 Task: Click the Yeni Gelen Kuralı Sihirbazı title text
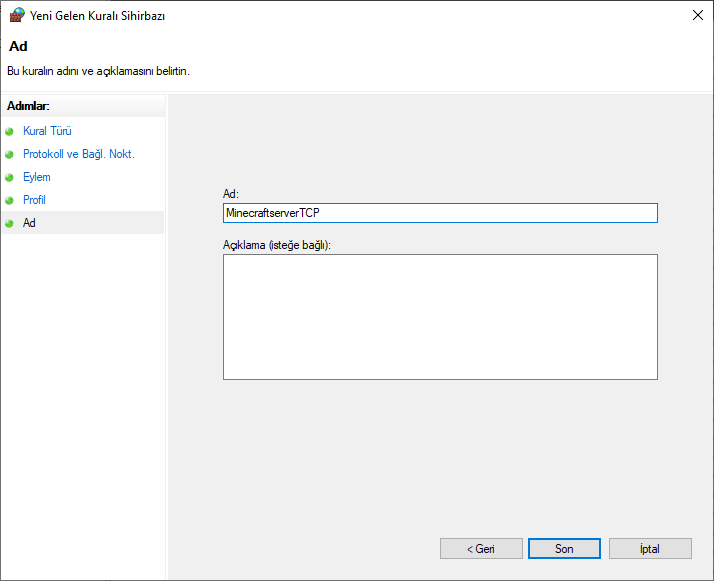(99, 15)
